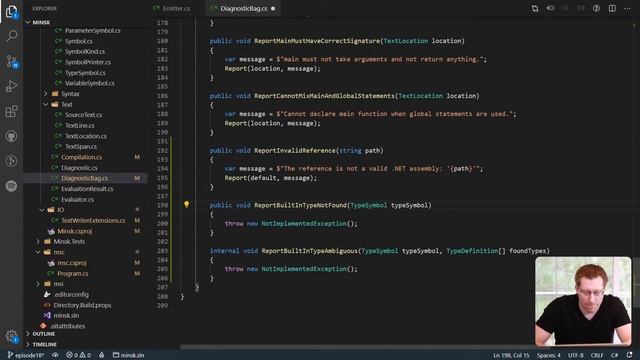640x360 pixels.
Task: Open the Extensions view
Action: click(x=11, y=111)
